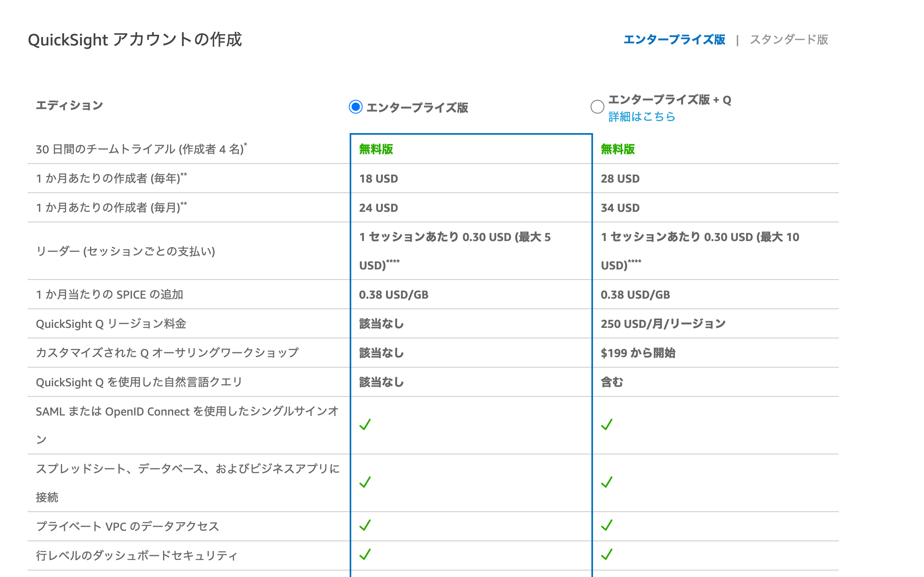Click the 1 か月あたりの作成者 (毎月) label

tap(112, 207)
